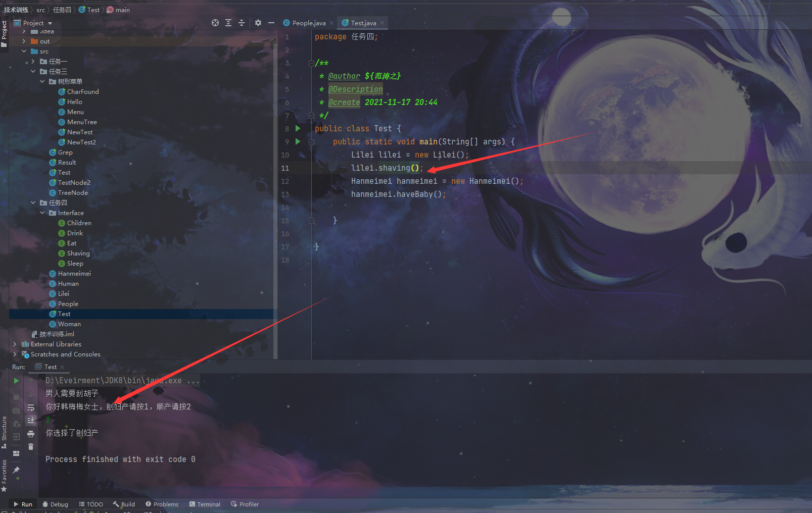Toggle the Project side panel stripe button
Screen dimensions: 812x513
tap(4, 34)
